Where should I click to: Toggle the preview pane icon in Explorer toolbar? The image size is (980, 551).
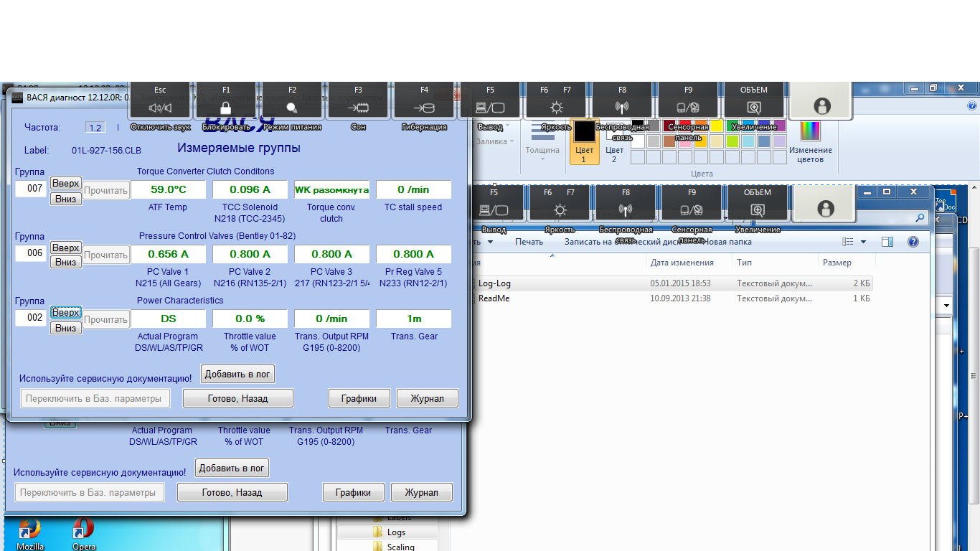tap(887, 242)
